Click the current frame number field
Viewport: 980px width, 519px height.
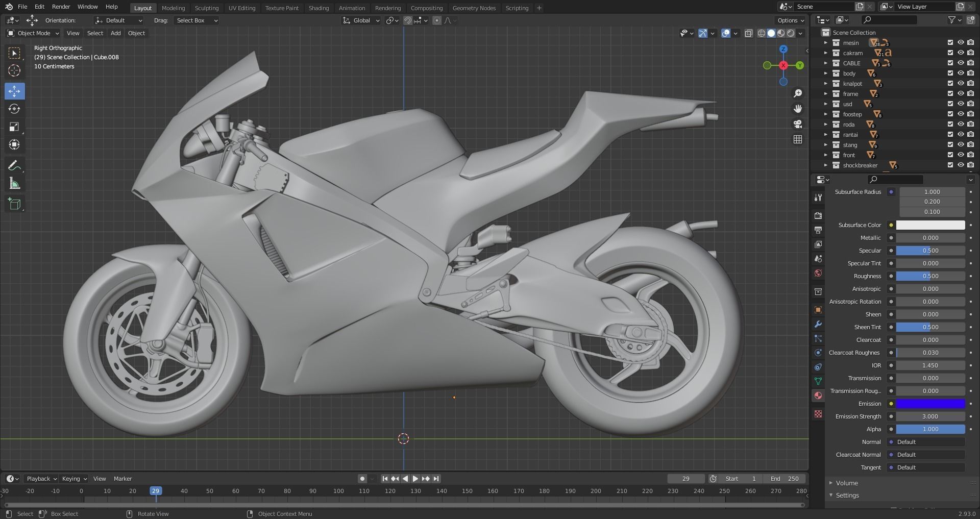(685, 479)
